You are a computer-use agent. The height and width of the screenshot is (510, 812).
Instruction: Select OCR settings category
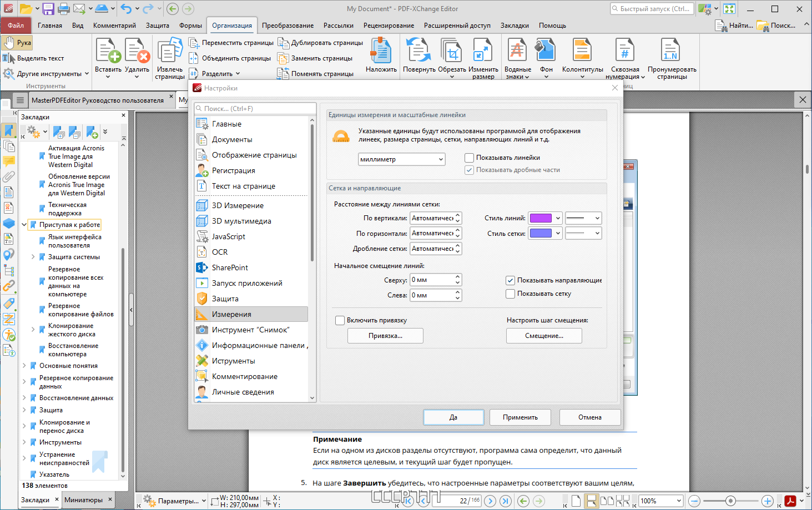pyautogui.click(x=251, y=252)
